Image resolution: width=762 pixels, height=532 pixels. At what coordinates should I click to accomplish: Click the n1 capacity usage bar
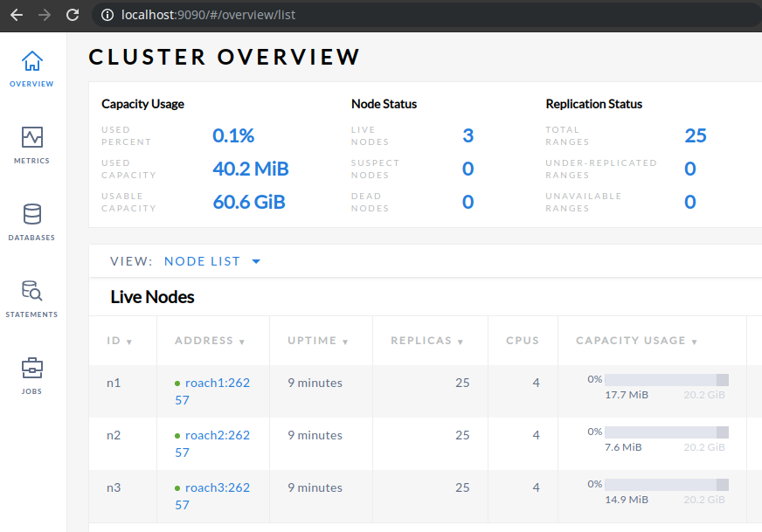coord(666,380)
